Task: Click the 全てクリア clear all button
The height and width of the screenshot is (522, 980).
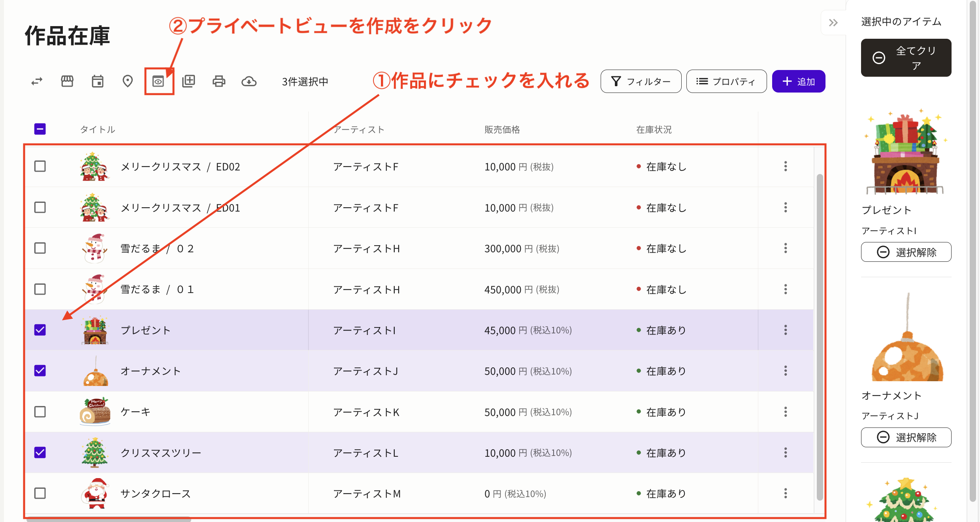Action: [906, 58]
